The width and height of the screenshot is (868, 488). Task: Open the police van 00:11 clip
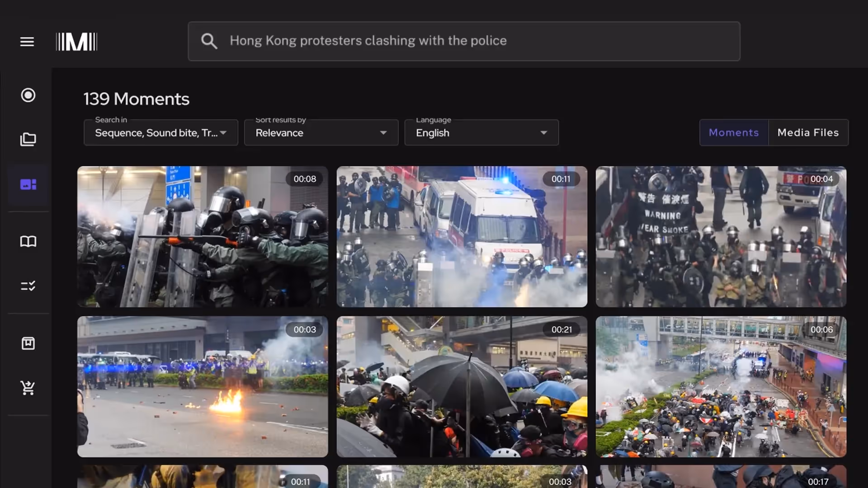(462, 237)
